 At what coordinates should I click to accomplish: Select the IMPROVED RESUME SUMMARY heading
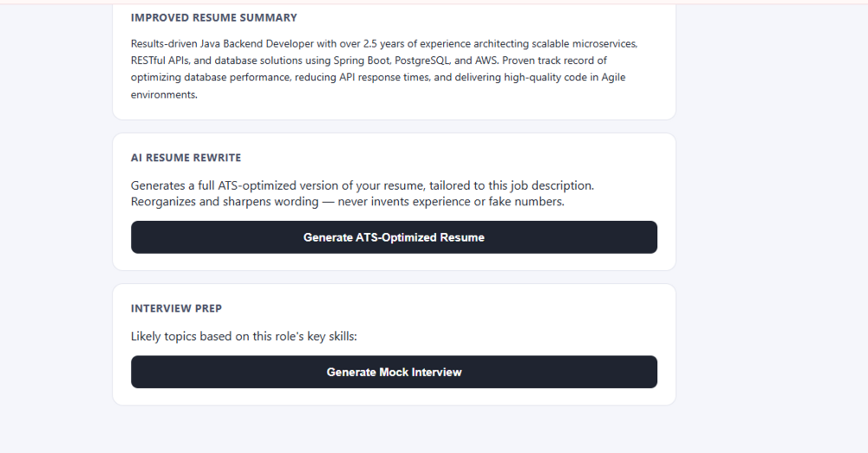pos(213,18)
